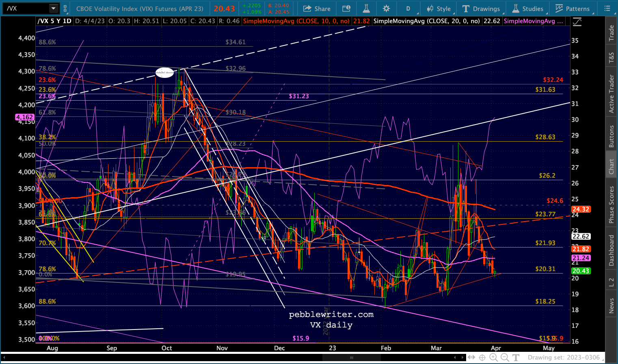Click the $31.23 pink level label

[299, 96]
